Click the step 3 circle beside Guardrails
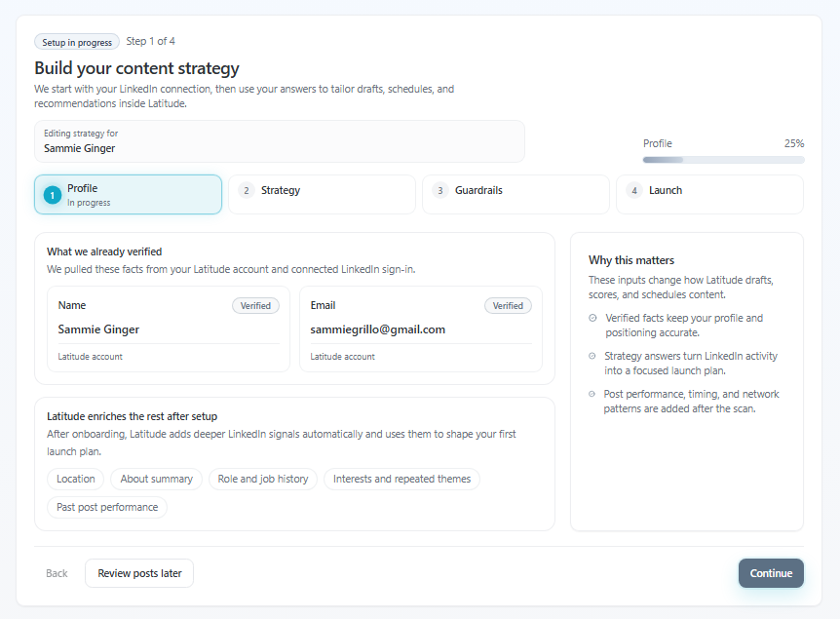Screen dimensions: 840x619 point(440,190)
